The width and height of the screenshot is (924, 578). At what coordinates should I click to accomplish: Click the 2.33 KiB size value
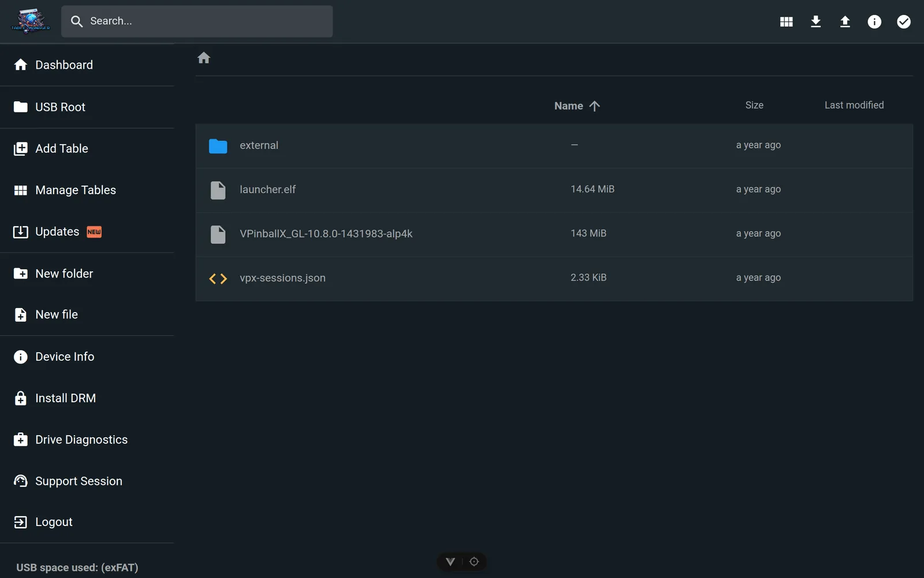coord(588,277)
